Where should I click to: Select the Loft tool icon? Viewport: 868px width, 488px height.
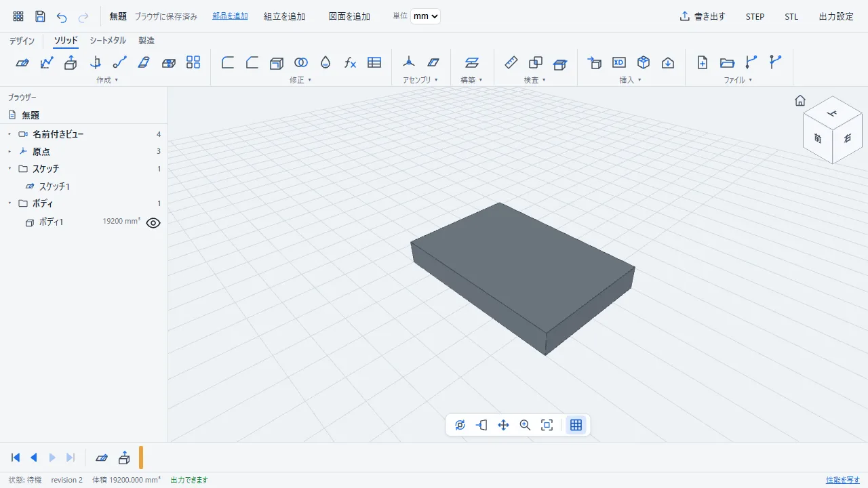pos(144,62)
